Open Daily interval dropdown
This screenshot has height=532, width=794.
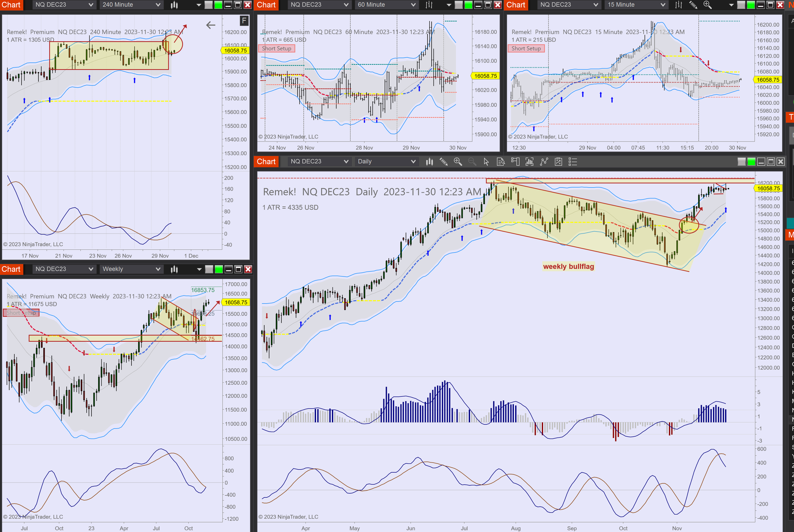point(386,162)
